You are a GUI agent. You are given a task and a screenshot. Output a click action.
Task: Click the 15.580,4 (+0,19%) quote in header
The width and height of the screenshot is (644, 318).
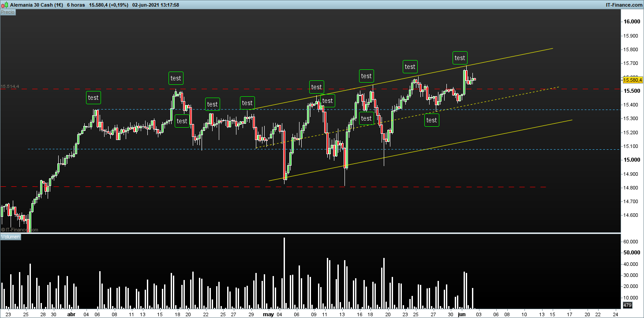(x=109, y=4)
